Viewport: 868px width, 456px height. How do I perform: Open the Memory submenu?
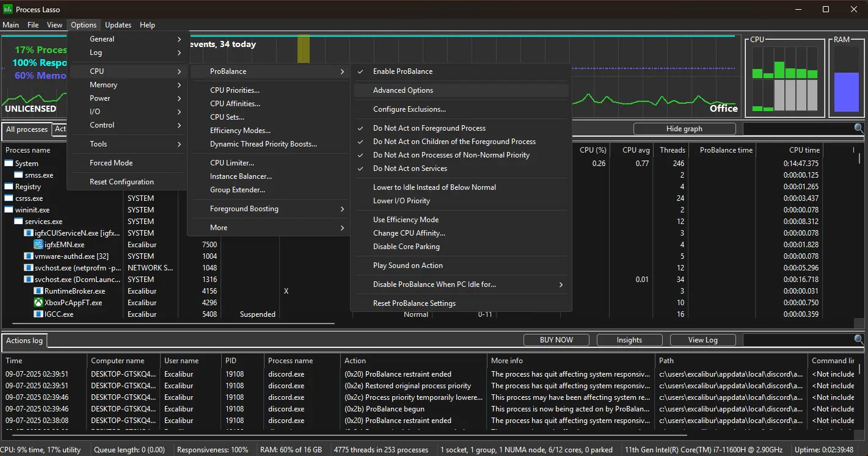[x=128, y=85]
